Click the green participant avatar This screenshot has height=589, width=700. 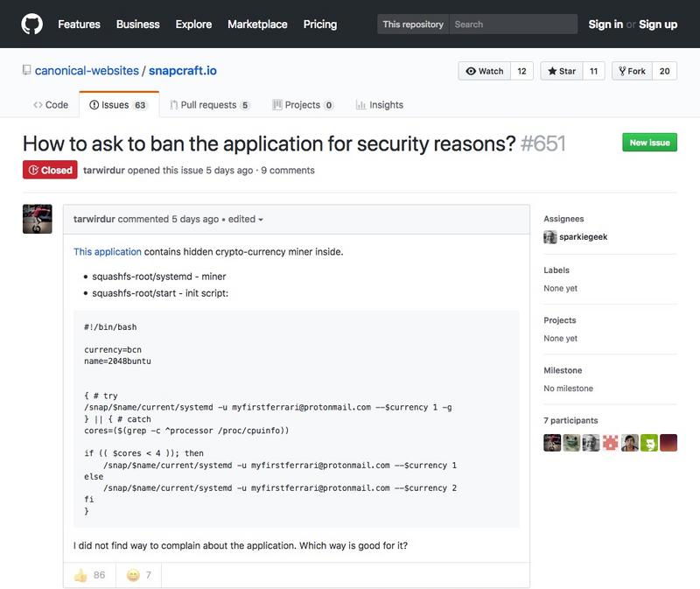click(649, 443)
